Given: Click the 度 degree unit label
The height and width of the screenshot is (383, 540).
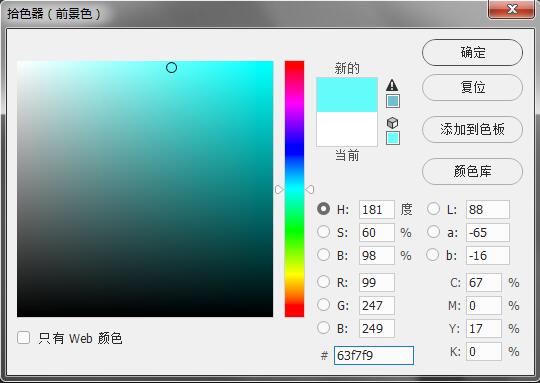Looking at the screenshot, I should pyautogui.click(x=406, y=209).
